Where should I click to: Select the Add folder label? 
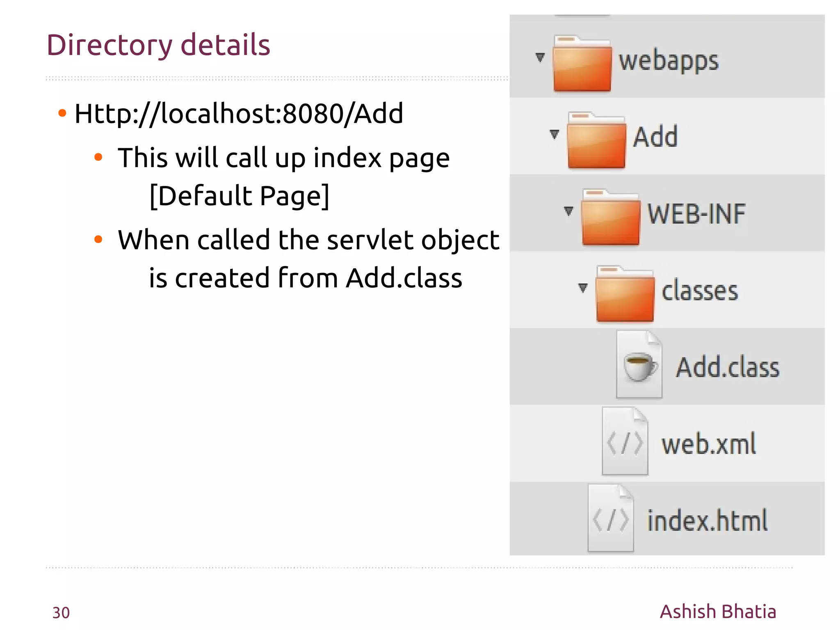(x=655, y=136)
